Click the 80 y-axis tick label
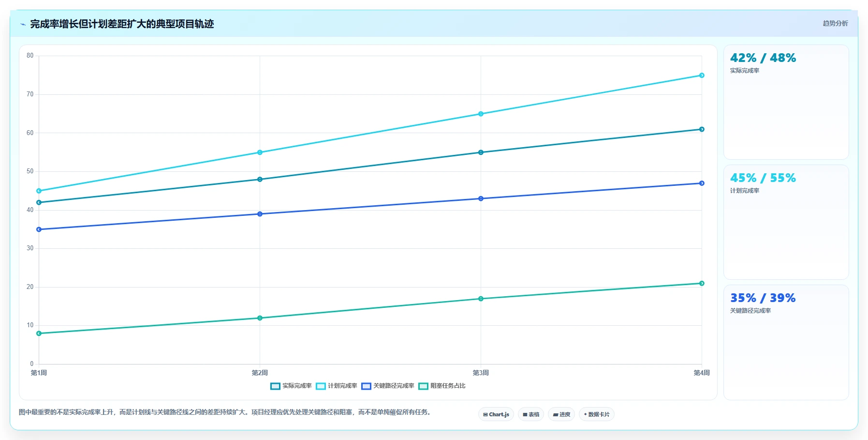The image size is (868, 440). coord(30,56)
